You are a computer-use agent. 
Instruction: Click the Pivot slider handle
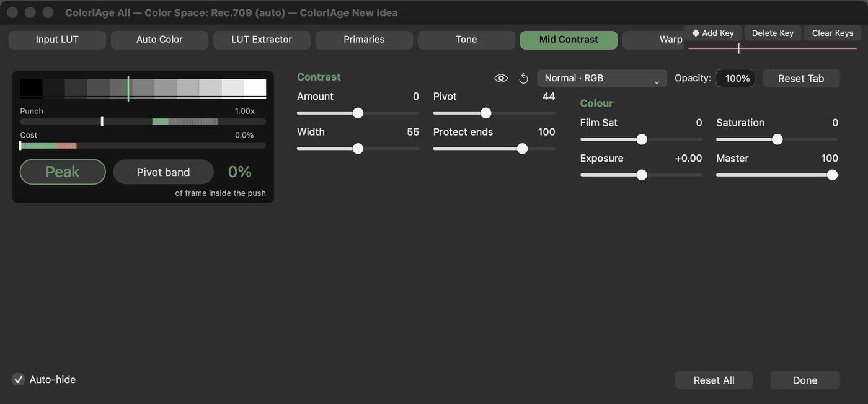(x=485, y=113)
